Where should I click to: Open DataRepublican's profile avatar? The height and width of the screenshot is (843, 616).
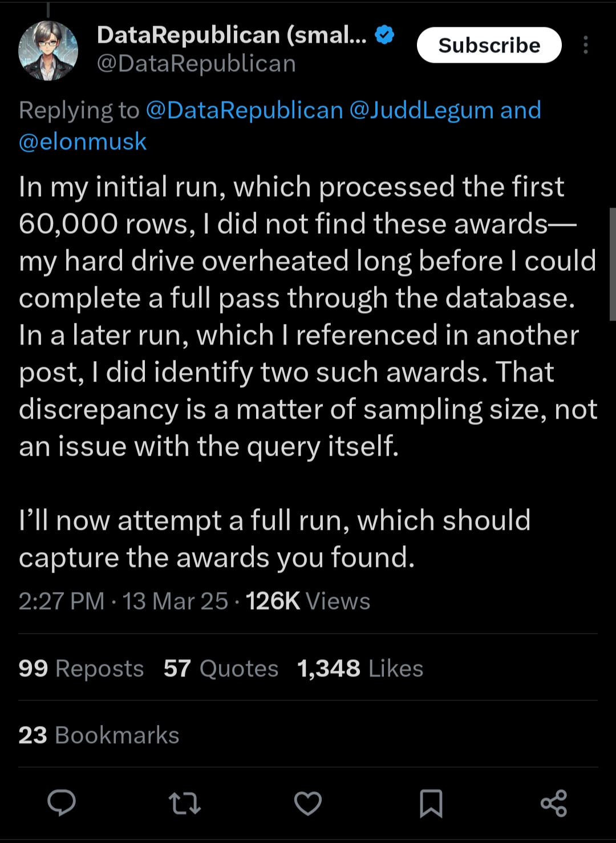point(48,50)
